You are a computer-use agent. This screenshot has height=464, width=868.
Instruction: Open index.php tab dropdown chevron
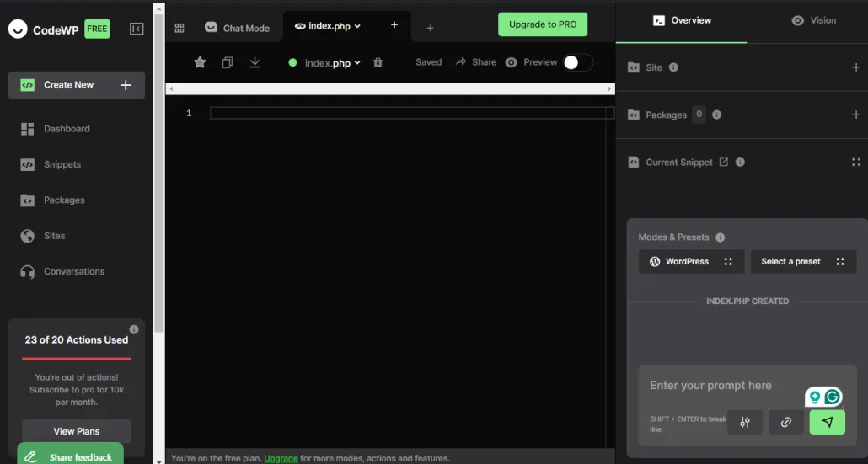click(357, 26)
